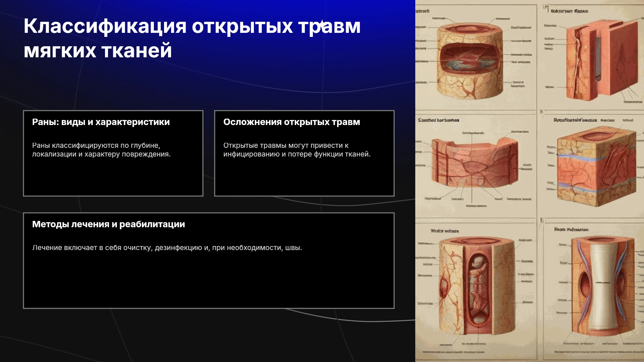This screenshot has width=644, height=362.
Task: Click the heading 'Методы лечения и реабилитации'
Action: (109, 224)
